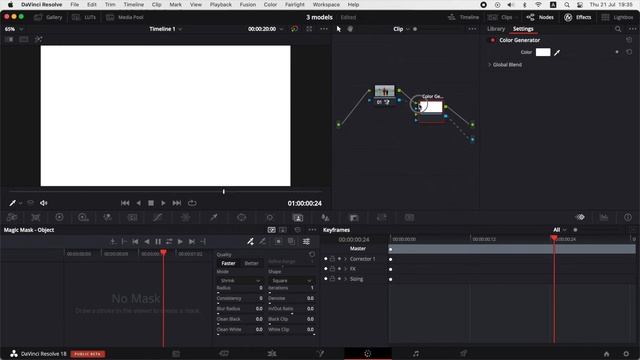Image resolution: width=640 pixels, height=360 pixels.
Task: Switch to the Library tab
Action: [x=496, y=29]
